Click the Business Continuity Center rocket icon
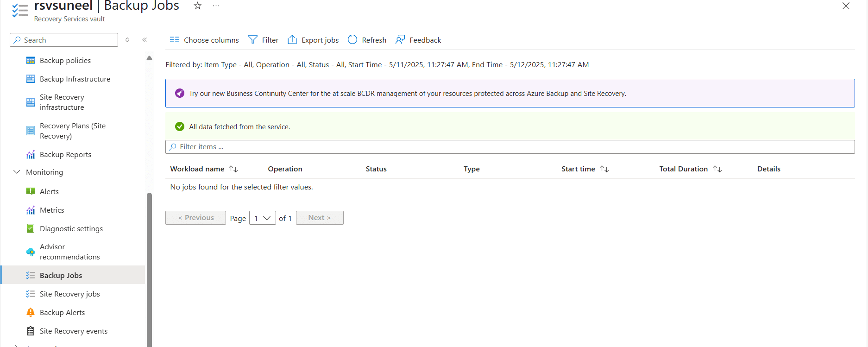Viewport: 868px width, 347px height. click(x=180, y=94)
